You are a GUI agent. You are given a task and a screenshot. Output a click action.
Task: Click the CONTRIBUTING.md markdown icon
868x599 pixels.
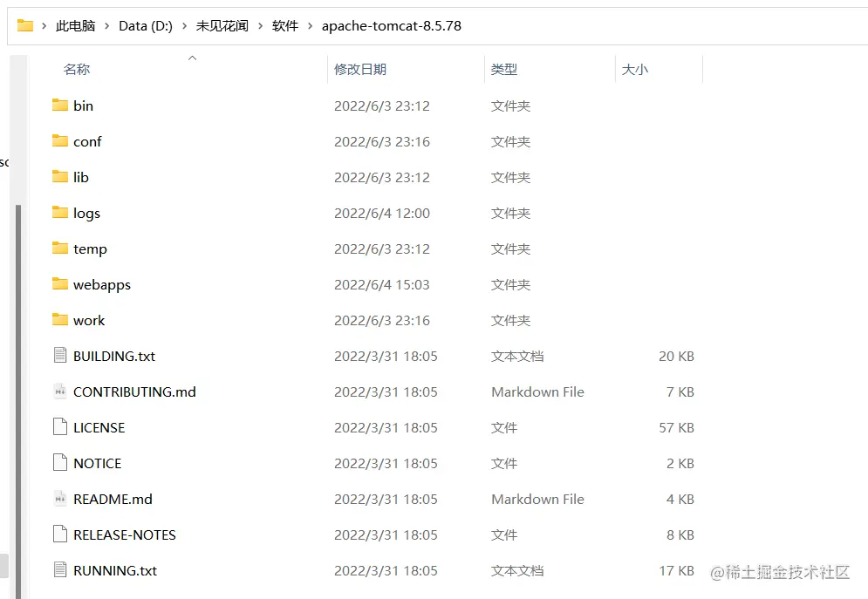pyautogui.click(x=60, y=391)
